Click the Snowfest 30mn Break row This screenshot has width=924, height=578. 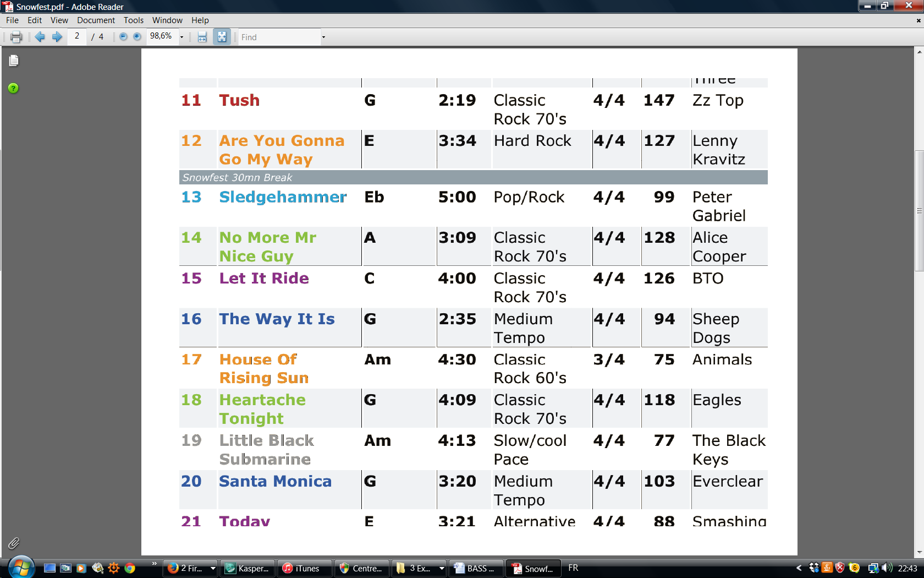(473, 177)
